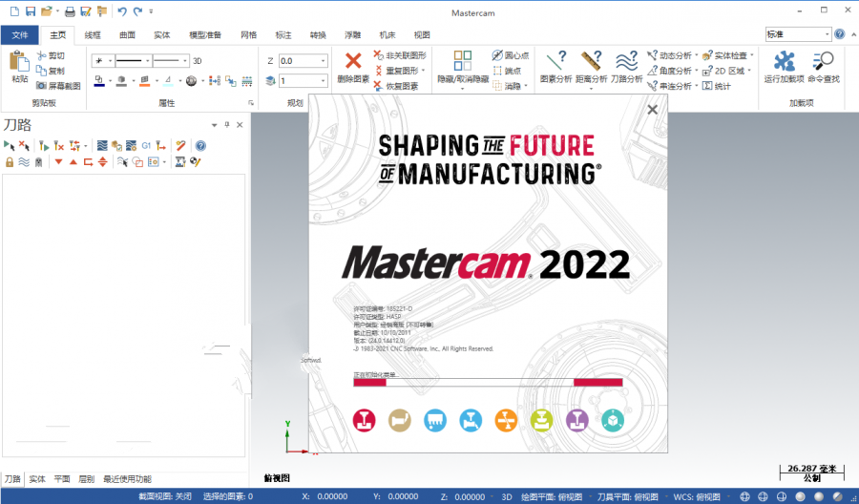Toggle the 3D mode in ribbon attributes

pyautogui.click(x=198, y=61)
